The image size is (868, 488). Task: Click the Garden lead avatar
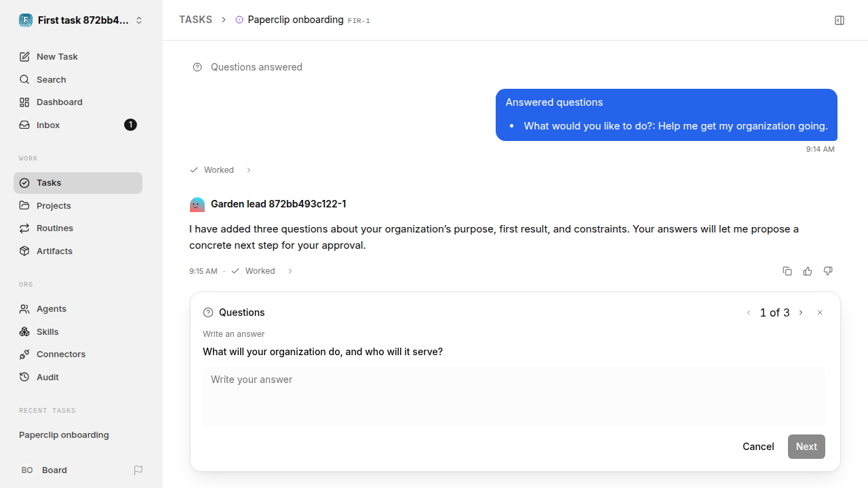(197, 205)
